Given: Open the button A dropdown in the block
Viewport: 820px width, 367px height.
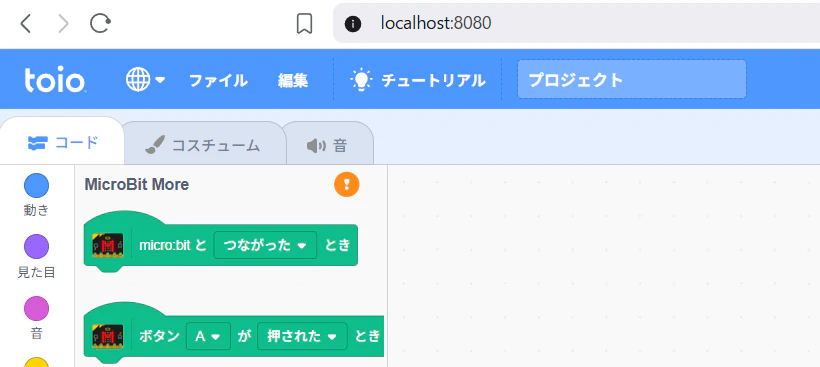Looking at the screenshot, I should [x=208, y=336].
